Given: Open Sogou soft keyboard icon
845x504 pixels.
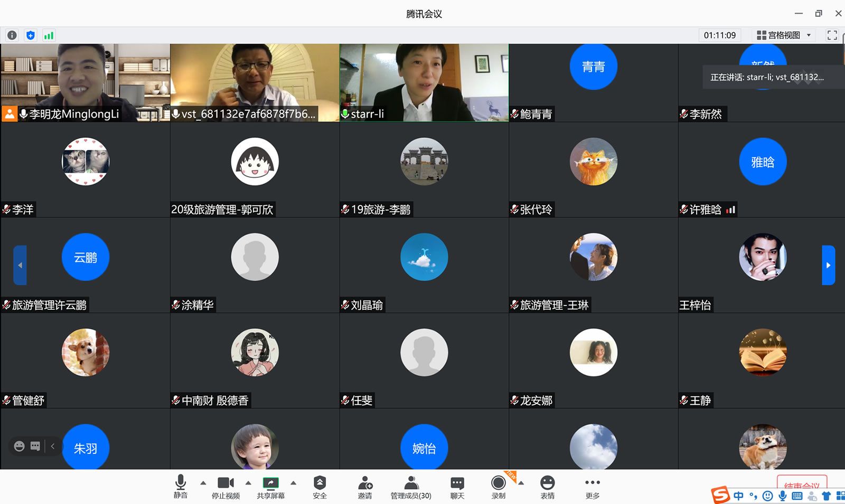Looking at the screenshot, I should pyautogui.click(x=797, y=496).
